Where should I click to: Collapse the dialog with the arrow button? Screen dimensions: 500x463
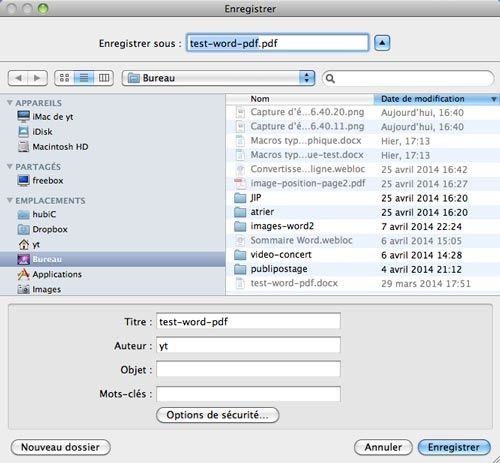[382, 43]
